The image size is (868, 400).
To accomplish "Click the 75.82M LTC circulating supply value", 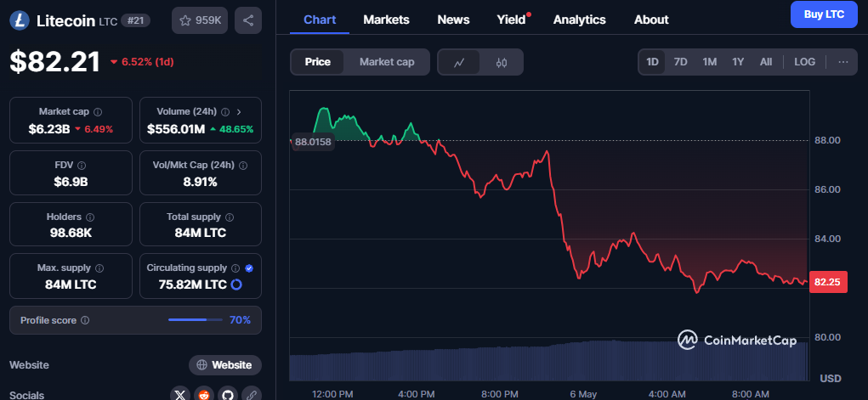I will [x=192, y=285].
